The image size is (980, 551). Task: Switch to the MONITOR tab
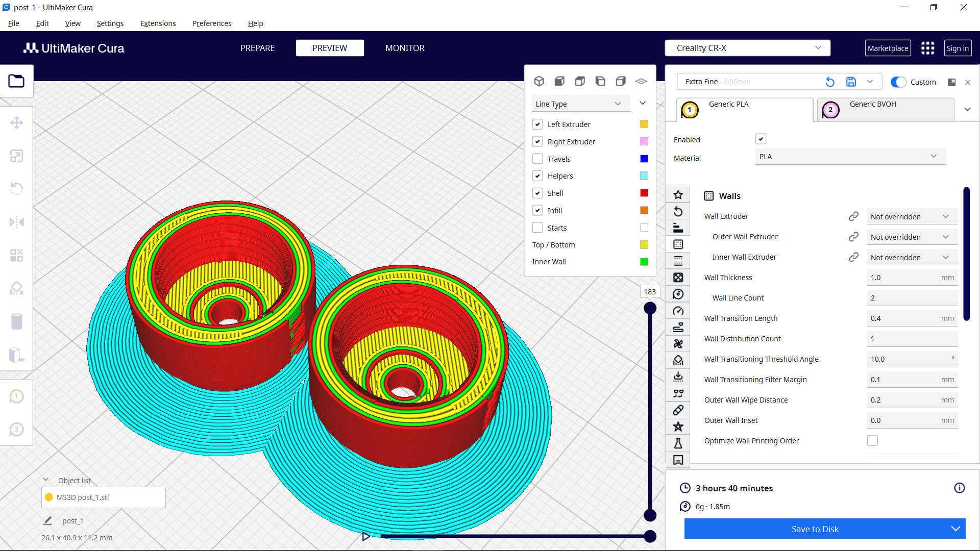405,48
